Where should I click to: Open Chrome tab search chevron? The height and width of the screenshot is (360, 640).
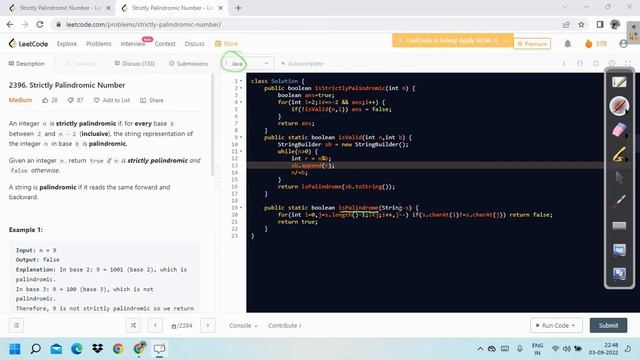565,7
